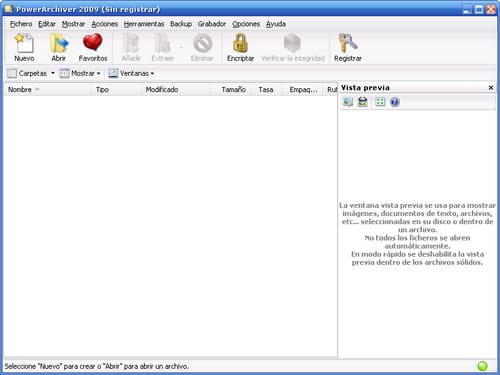Open the Opciones menu

pyautogui.click(x=246, y=24)
